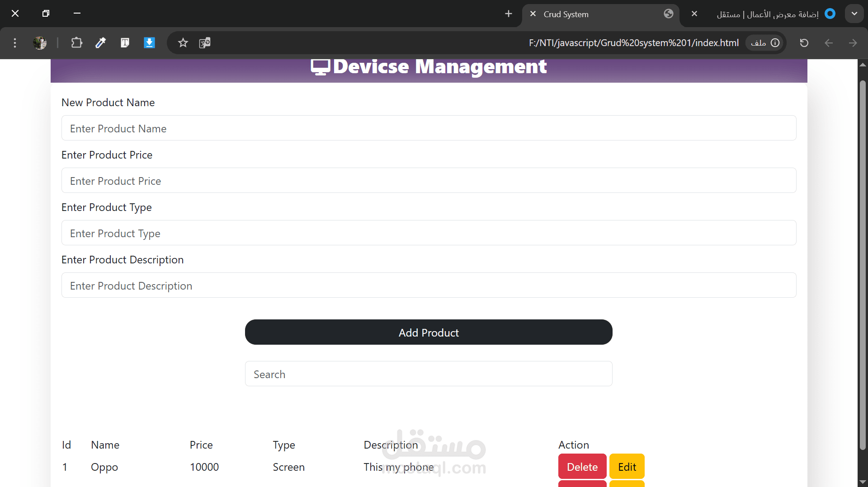Open the browser profile avatar
Image resolution: width=868 pixels, height=487 pixels.
click(x=40, y=43)
